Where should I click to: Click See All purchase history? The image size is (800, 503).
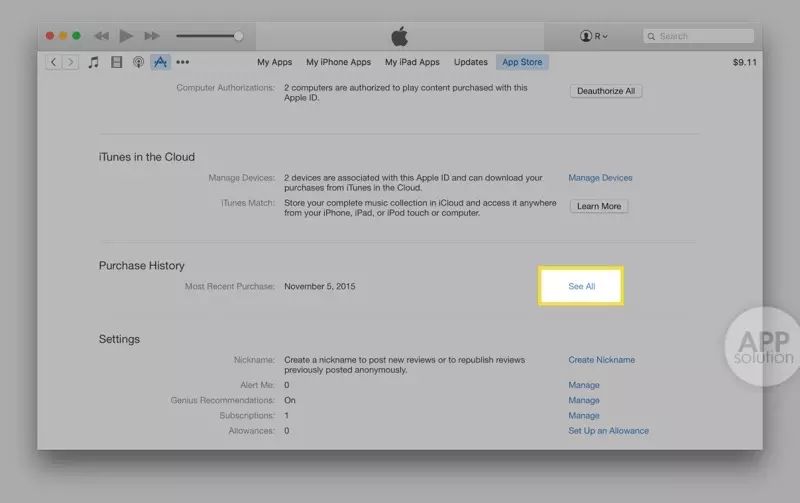click(581, 286)
